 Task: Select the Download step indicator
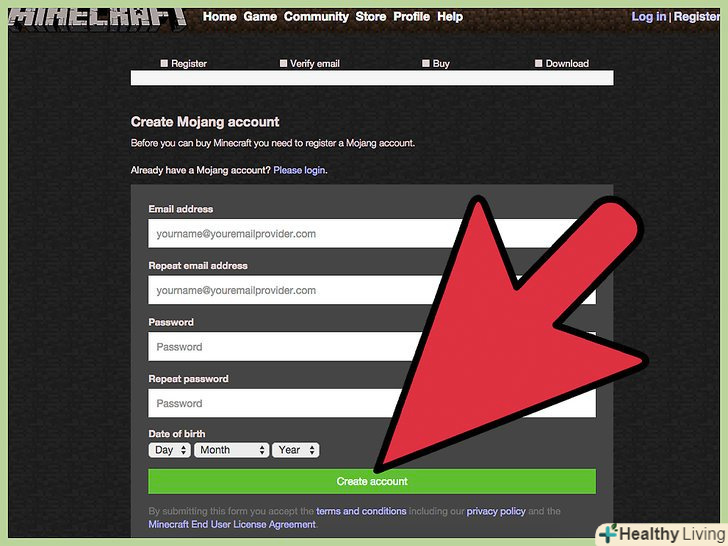click(562, 64)
